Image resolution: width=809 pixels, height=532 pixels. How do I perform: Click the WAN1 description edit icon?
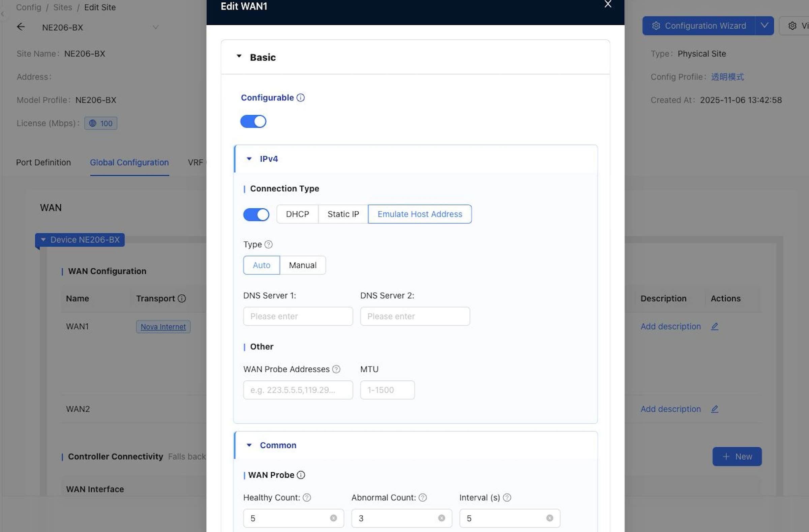click(x=715, y=326)
